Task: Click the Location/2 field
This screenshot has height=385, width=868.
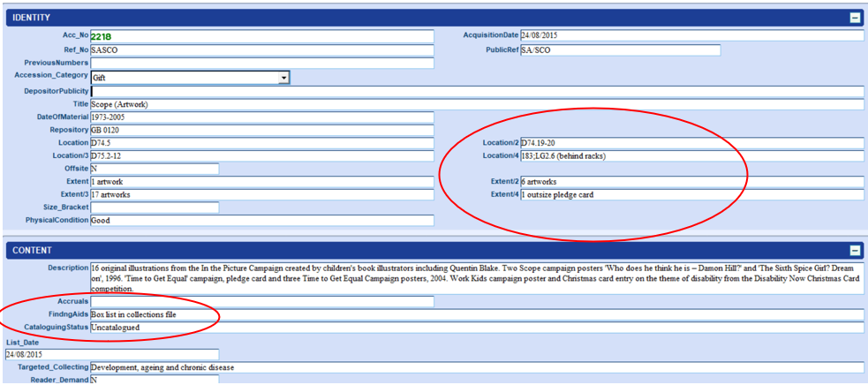Action: click(691, 143)
